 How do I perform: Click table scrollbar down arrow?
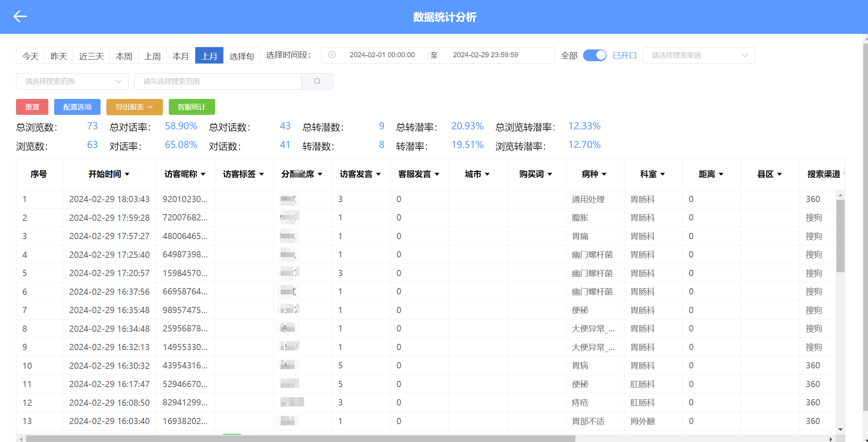[840, 429]
